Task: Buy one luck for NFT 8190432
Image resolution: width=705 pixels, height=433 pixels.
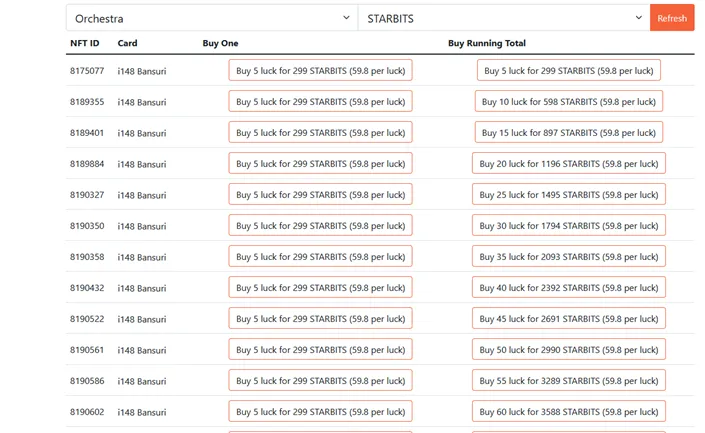Action: (x=320, y=287)
